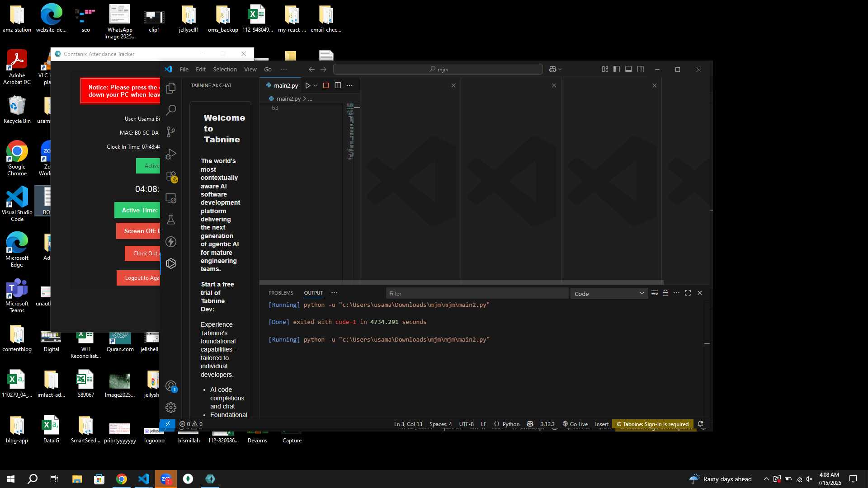The width and height of the screenshot is (868, 488).
Task: Open the Selection menu
Action: click(x=225, y=69)
